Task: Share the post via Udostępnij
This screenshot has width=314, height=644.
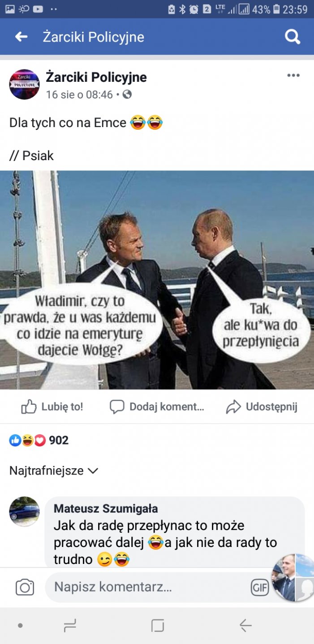Action: pos(262,407)
